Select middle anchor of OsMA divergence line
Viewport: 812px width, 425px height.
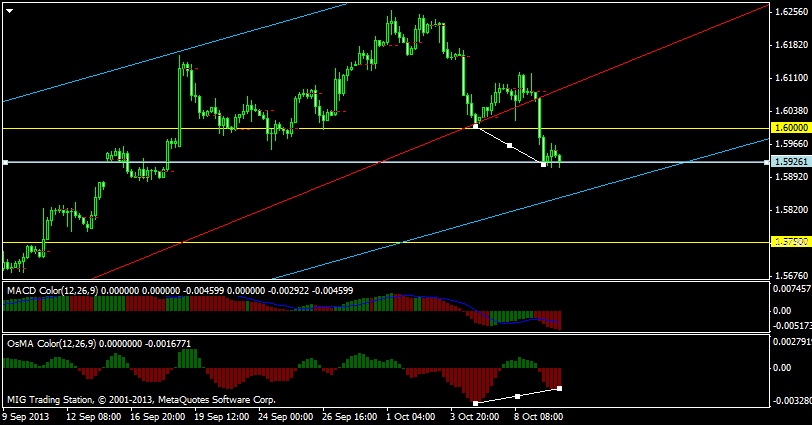[517, 397]
